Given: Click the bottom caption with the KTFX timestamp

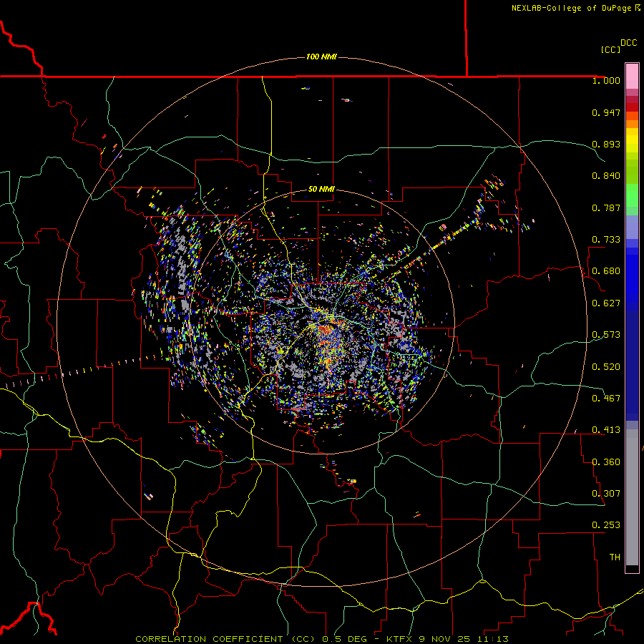Looking at the screenshot, I should 322,639.
